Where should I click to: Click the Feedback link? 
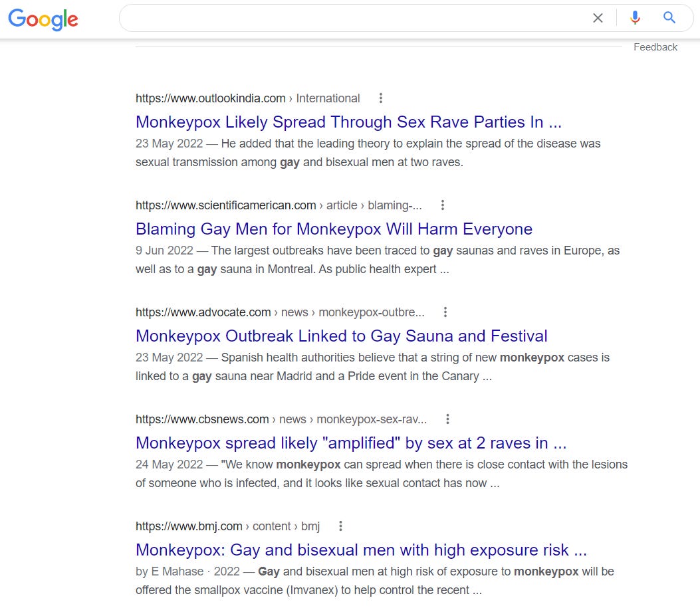(x=655, y=47)
